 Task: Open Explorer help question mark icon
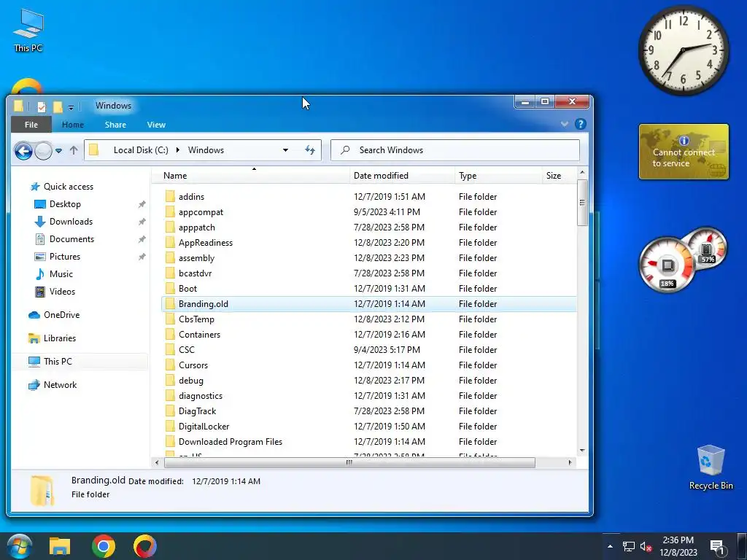tap(580, 124)
